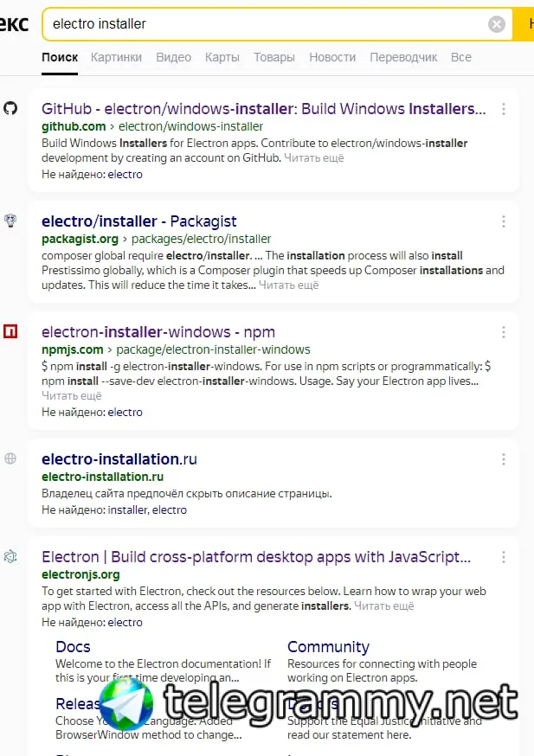The height and width of the screenshot is (756, 534).
Task: Click the search box containing electro installer
Action: click(260, 24)
